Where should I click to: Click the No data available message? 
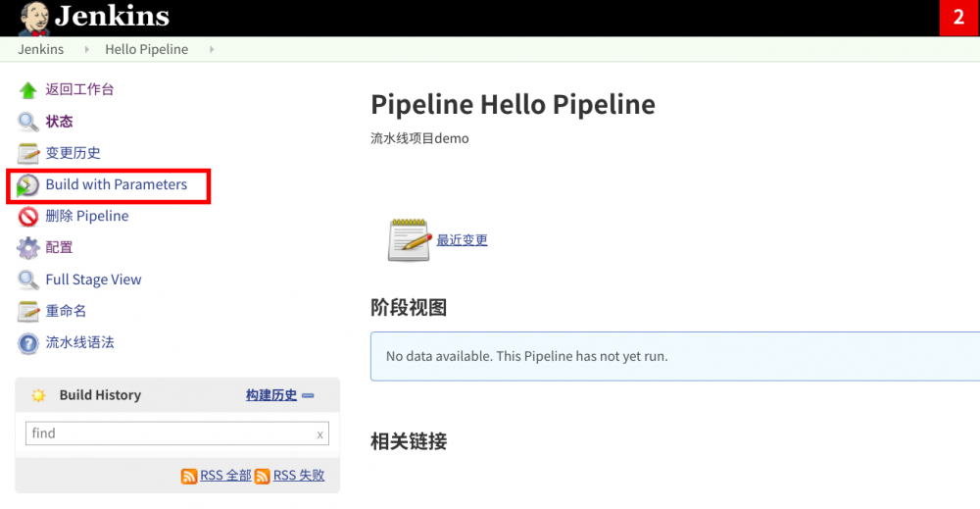point(527,356)
